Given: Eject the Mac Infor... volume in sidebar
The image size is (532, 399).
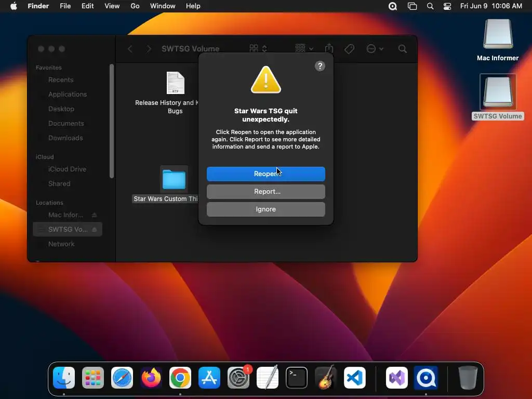Looking at the screenshot, I should 95,215.
